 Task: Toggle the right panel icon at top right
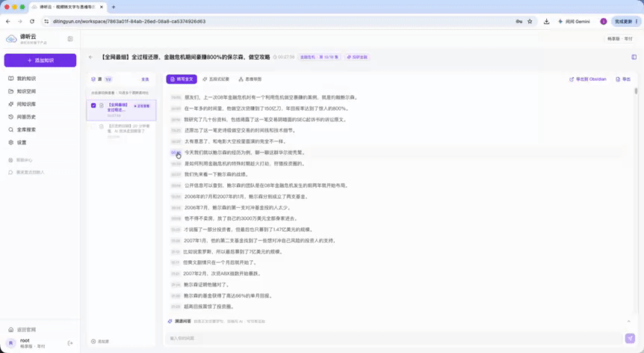pos(634,57)
